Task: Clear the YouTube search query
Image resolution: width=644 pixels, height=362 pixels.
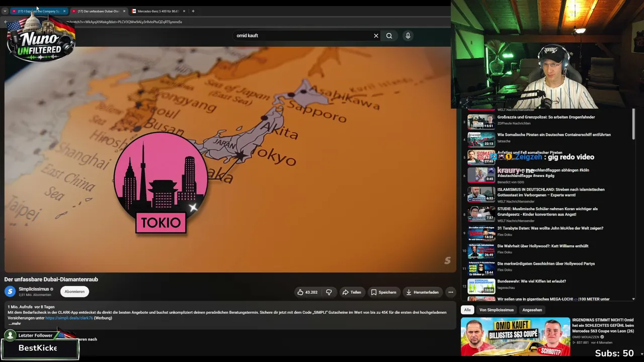Action: tap(376, 36)
